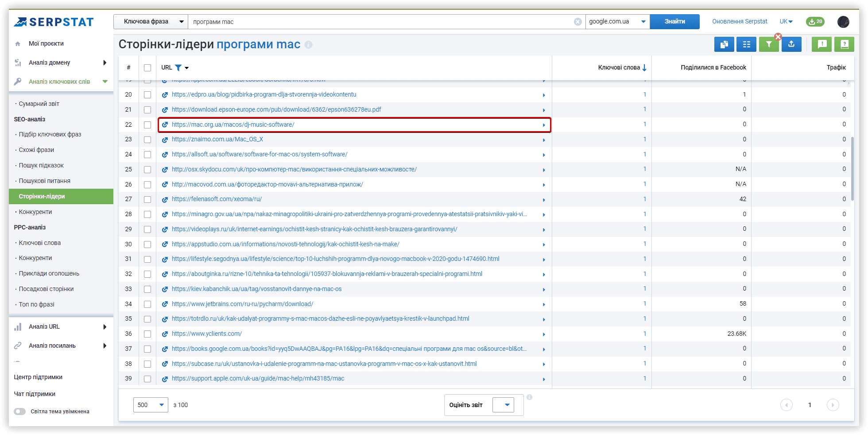Open the 500 rows-per-page dropdown
Screen dimensions: 868x435
151,405
